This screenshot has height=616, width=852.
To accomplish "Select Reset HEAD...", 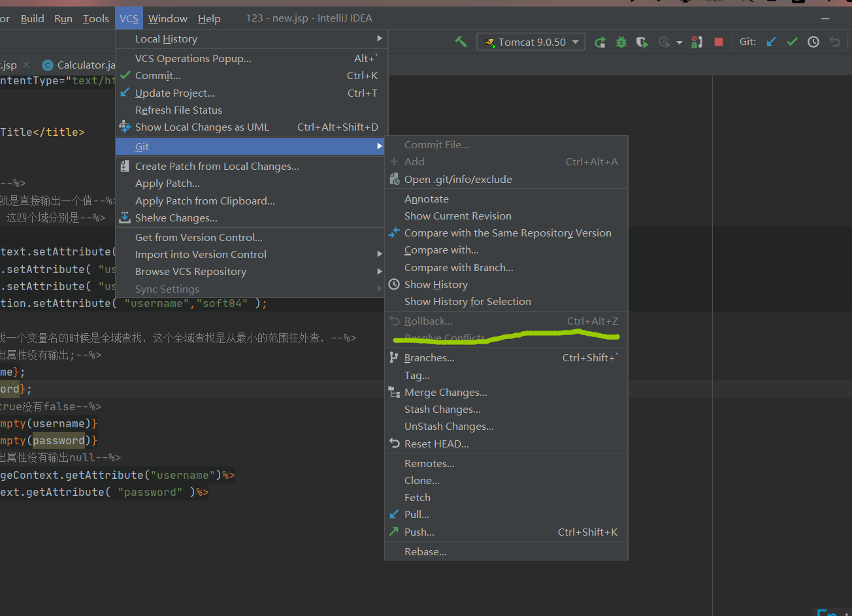I will click(x=506, y=444).
